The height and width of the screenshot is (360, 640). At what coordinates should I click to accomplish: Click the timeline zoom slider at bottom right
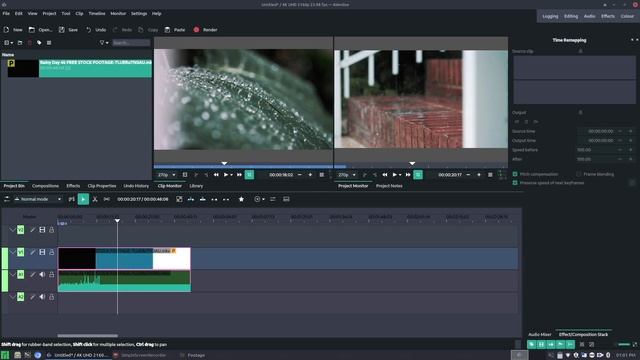tap(624, 344)
